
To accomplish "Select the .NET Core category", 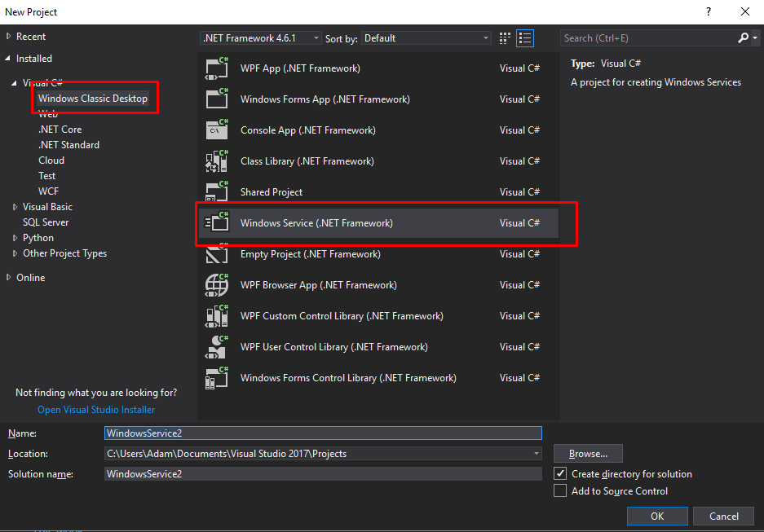I will (60, 130).
